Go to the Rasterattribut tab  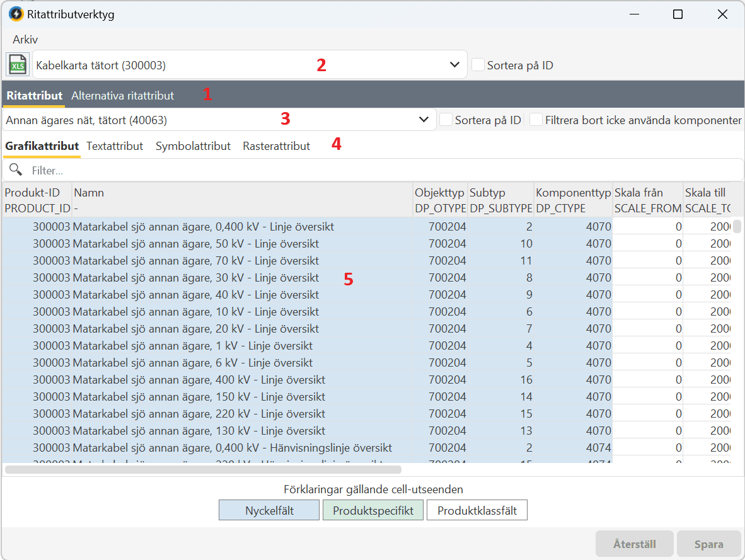pyautogui.click(x=276, y=146)
